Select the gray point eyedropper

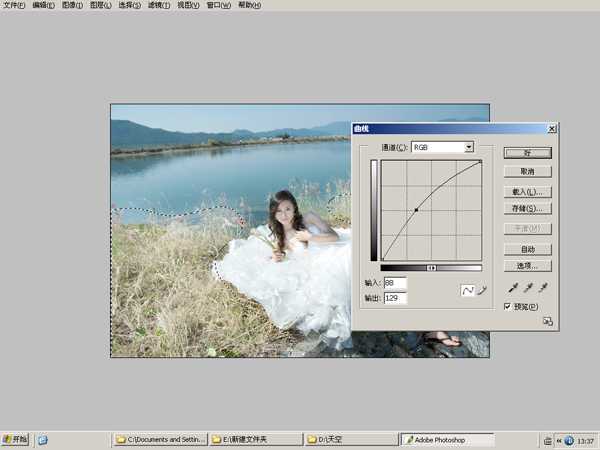click(527, 288)
